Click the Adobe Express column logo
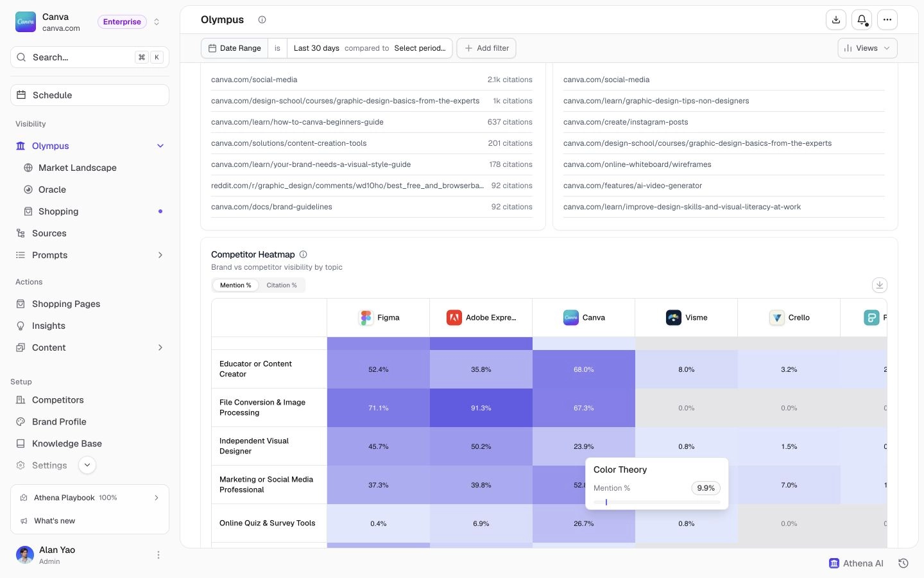924x578 pixels. tap(454, 317)
